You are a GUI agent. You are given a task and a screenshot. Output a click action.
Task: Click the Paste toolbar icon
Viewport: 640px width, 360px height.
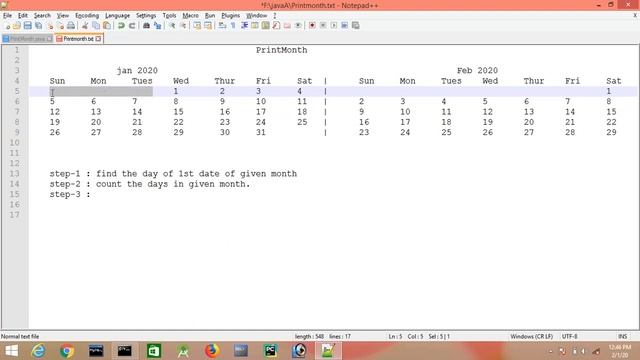[x=107, y=26]
